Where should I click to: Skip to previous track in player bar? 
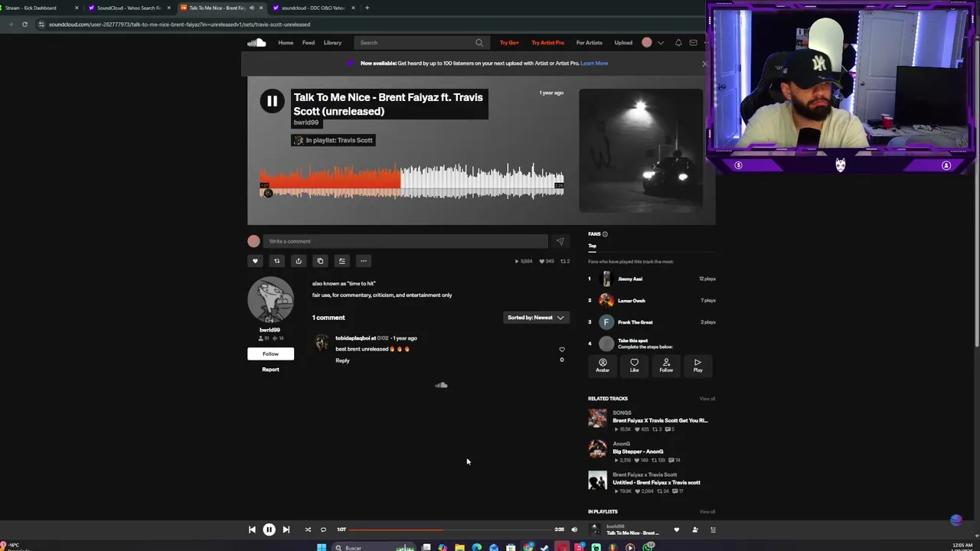[x=252, y=530]
